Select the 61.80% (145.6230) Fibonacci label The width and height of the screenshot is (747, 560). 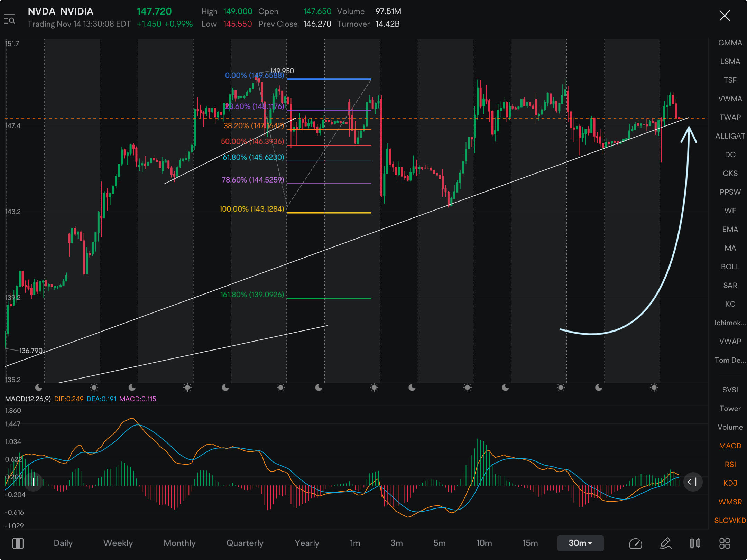[253, 157]
